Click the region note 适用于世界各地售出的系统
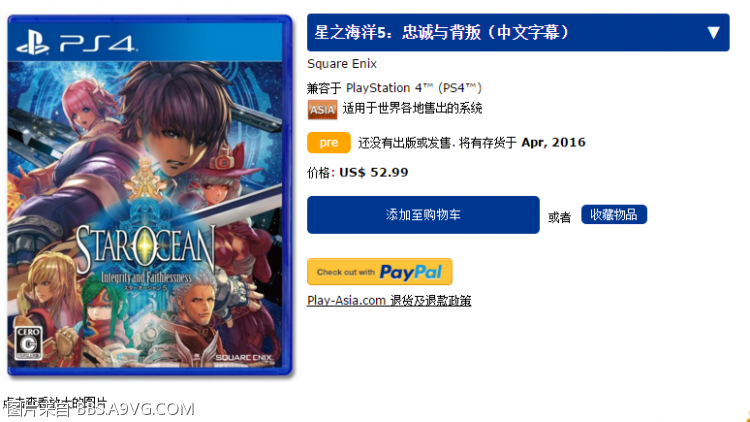This screenshot has width=750, height=422. pos(412,109)
